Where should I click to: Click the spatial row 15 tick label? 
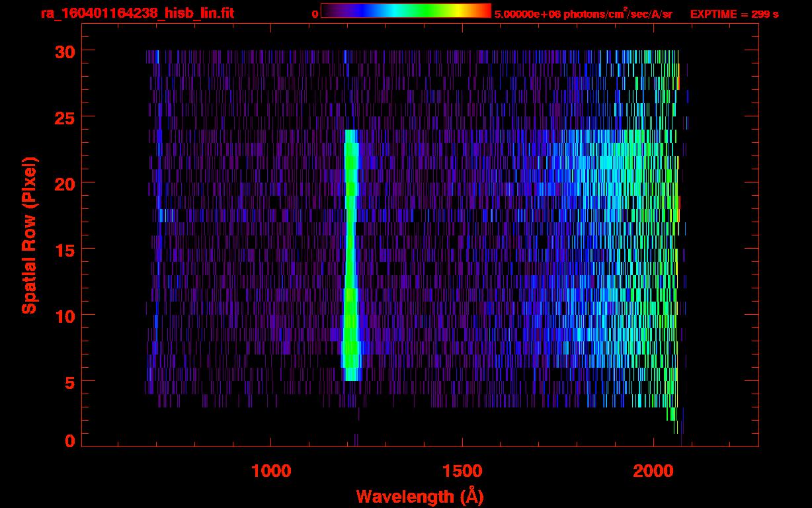pos(64,249)
